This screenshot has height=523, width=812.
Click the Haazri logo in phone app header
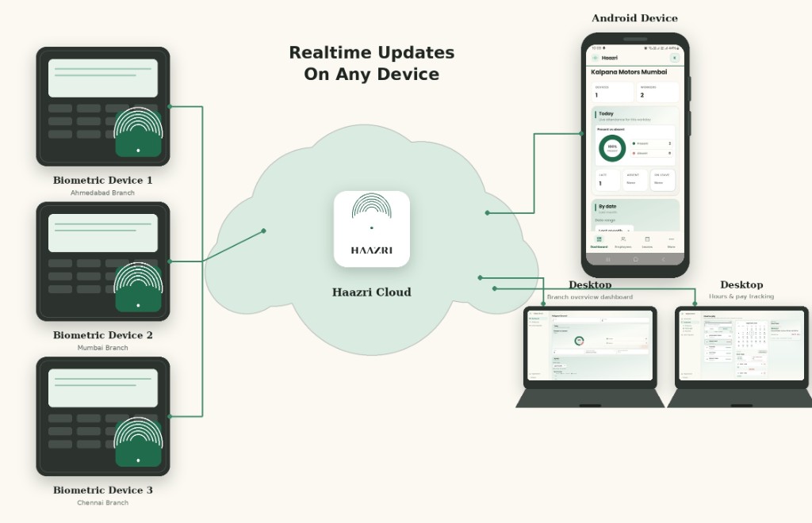(596, 58)
